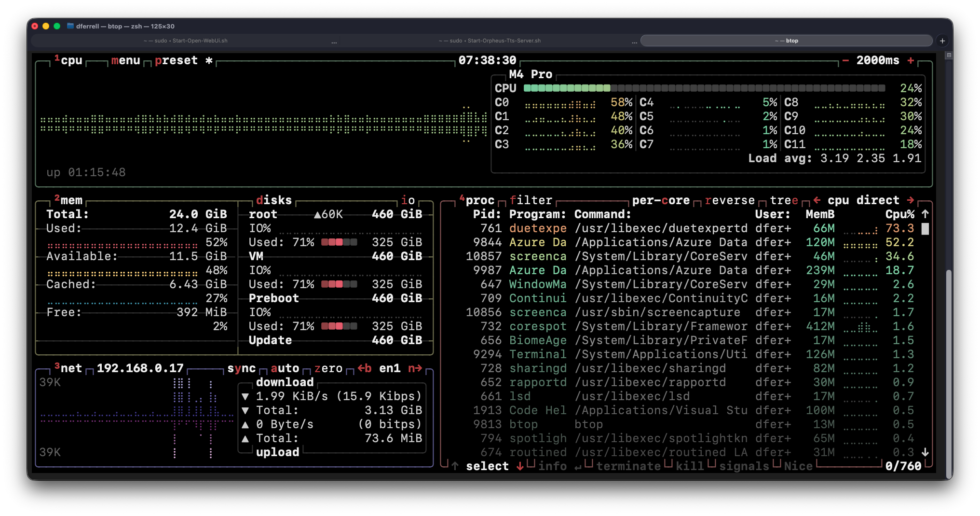Click the minus icon to decrease update interval
The height and width of the screenshot is (516, 980).
click(x=845, y=60)
